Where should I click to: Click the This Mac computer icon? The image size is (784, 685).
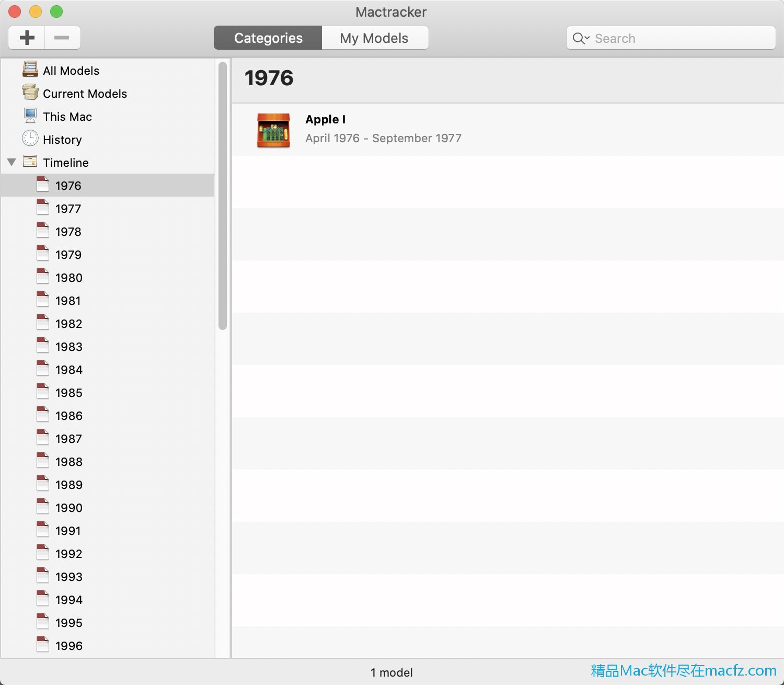pyautogui.click(x=30, y=116)
